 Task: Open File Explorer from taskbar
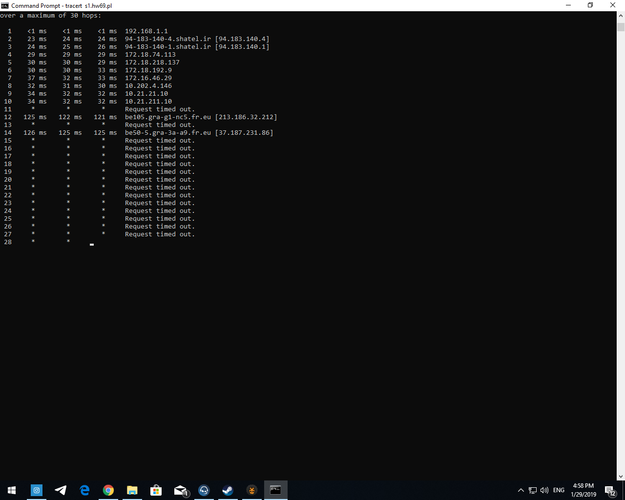[x=132, y=490]
